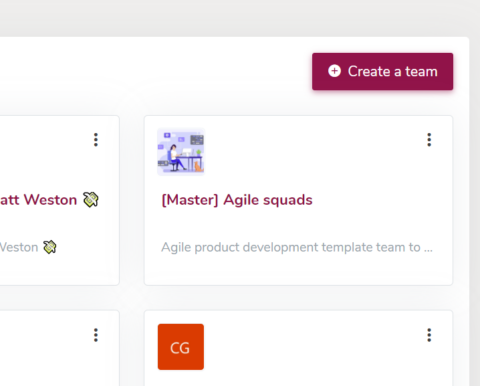Click the Create a team button
Viewport: 480px width, 386px height.
pos(382,71)
